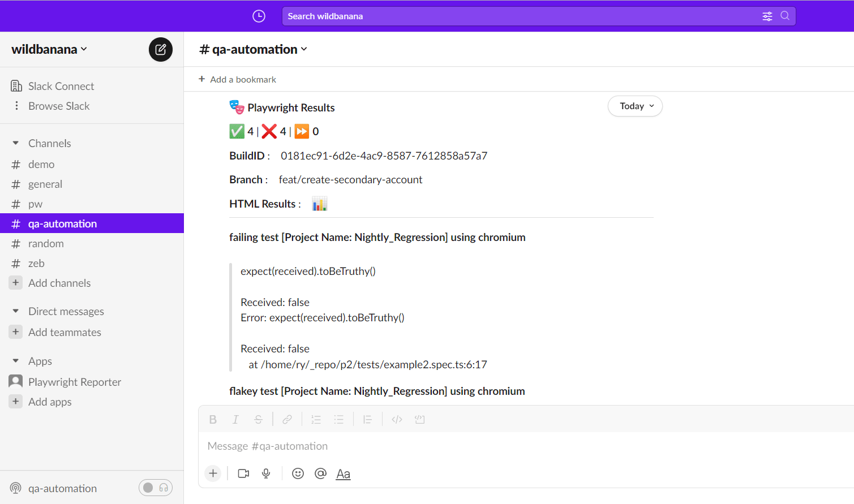Open the wildbanana workspace menu
Viewport: 854px width, 504px height.
click(49, 49)
